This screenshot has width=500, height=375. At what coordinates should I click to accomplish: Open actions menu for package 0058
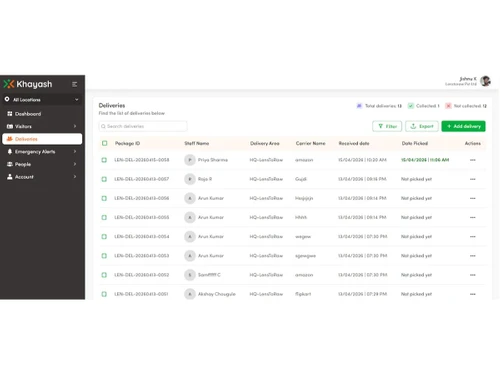click(473, 160)
